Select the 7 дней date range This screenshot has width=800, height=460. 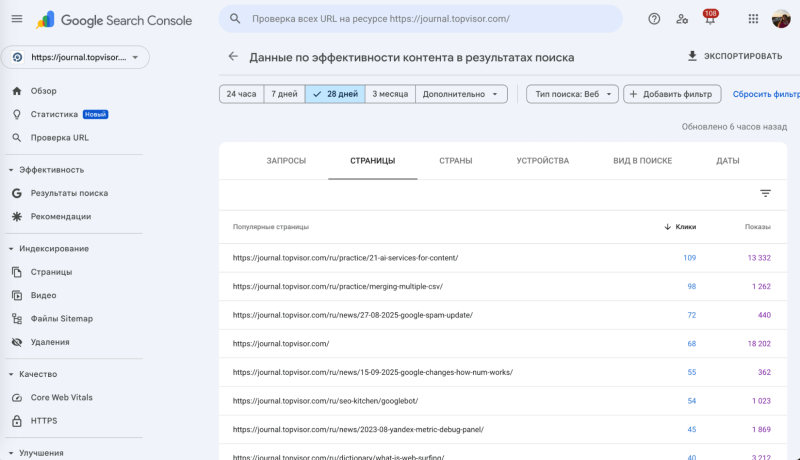pos(284,94)
